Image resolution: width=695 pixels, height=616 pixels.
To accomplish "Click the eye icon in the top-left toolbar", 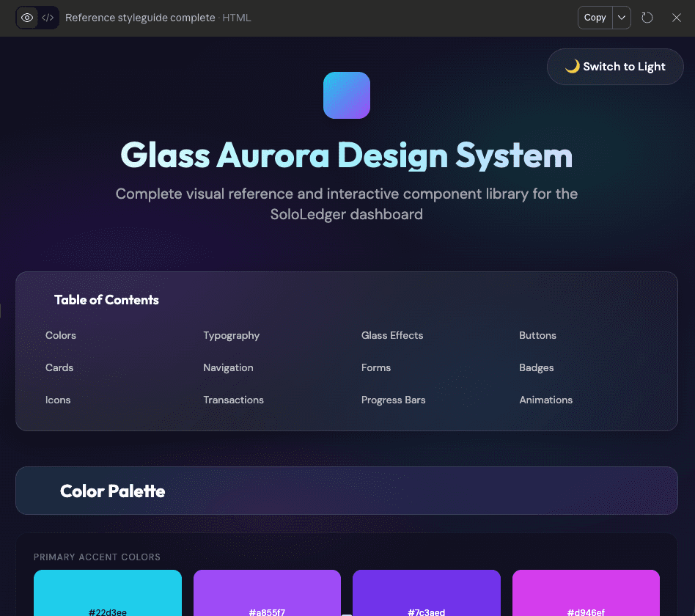I will 26,17.
